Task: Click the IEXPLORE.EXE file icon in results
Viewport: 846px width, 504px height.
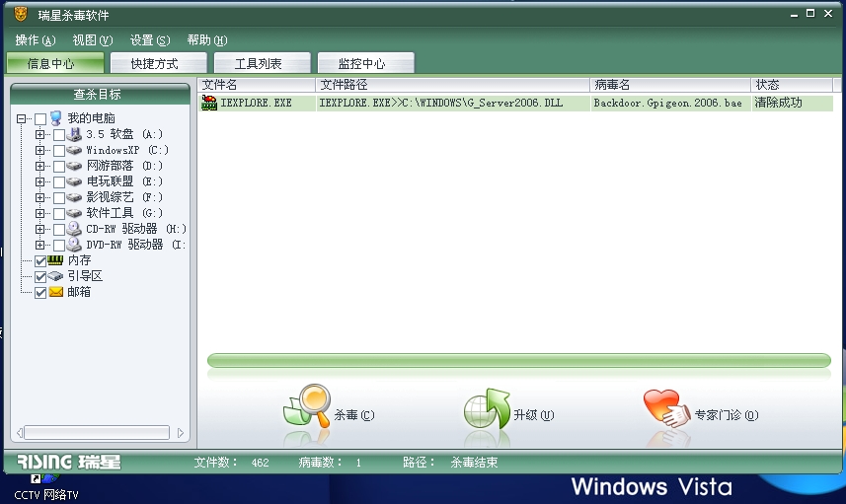Action: coord(209,103)
